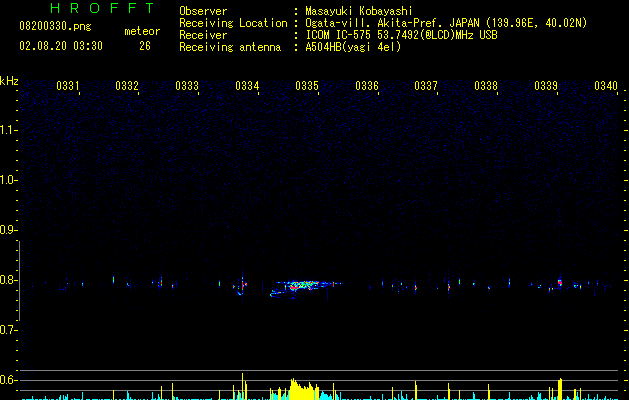
Task: Click the long meteor echo near 0335
Action: tap(305, 288)
